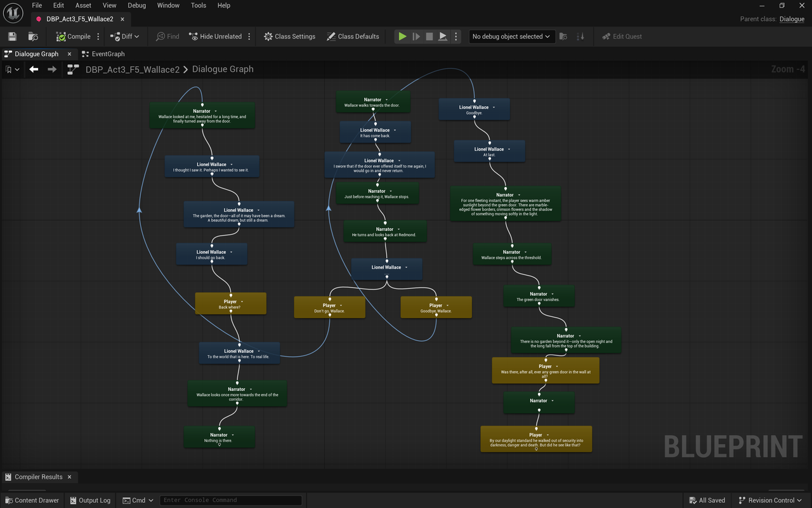Viewport: 812px width, 508px height.
Task: Click the Stop simulation square button
Action: [429, 36]
